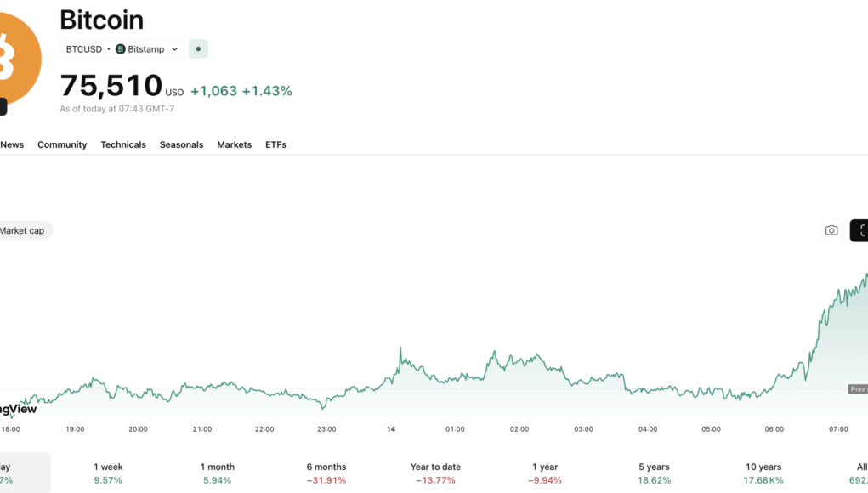Expand the BTCUSD Bitstamp symbol dropdown
Image resolution: width=868 pixels, height=493 pixels.
tap(122, 49)
